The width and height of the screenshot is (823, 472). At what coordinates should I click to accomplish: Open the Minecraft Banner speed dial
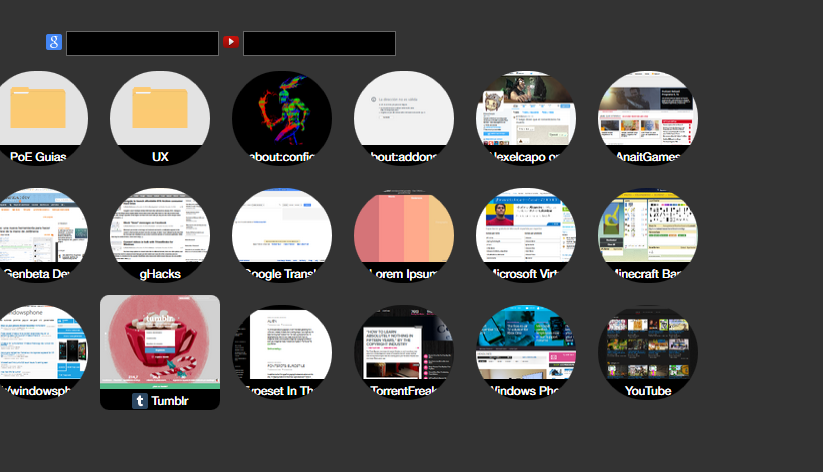pos(648,235)
